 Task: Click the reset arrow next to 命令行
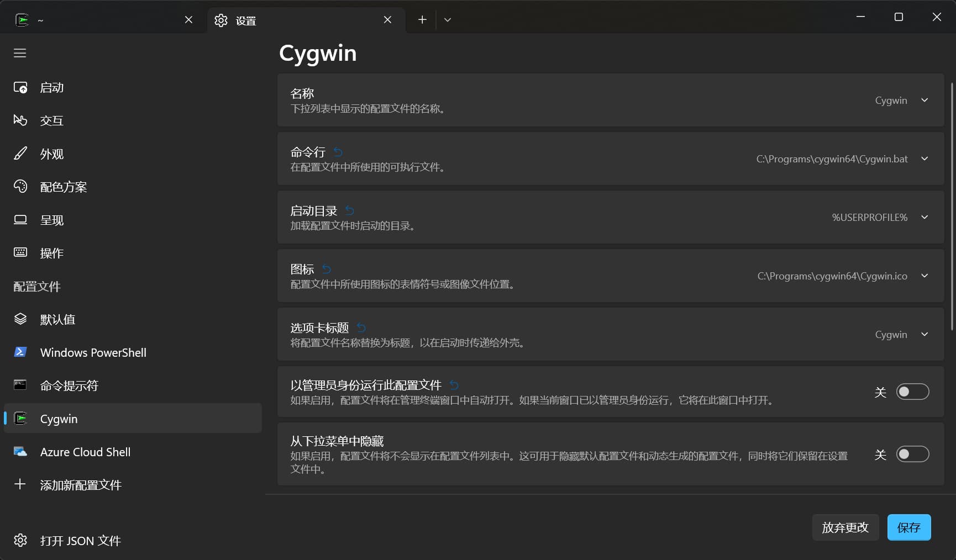(338, 152)
